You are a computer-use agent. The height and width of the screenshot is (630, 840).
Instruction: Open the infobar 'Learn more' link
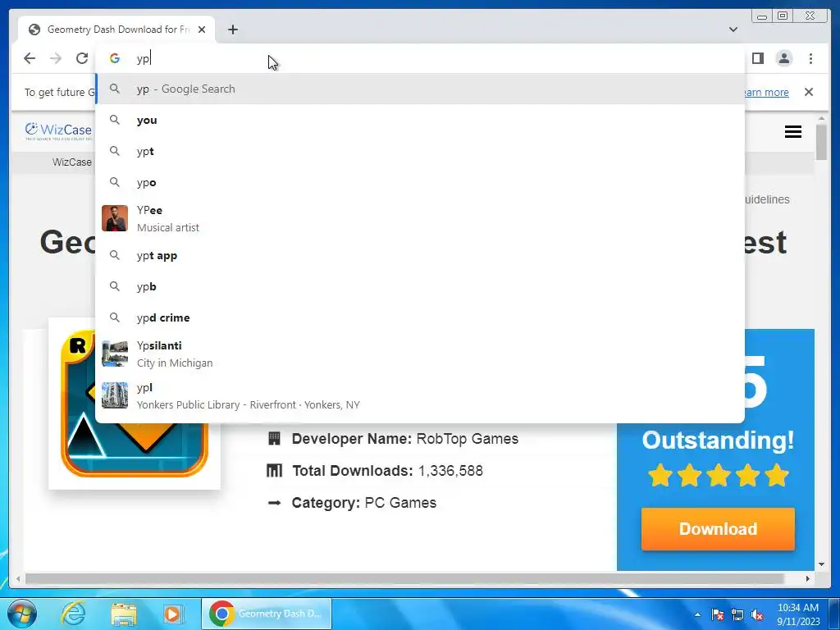click(x=767, y=92)
